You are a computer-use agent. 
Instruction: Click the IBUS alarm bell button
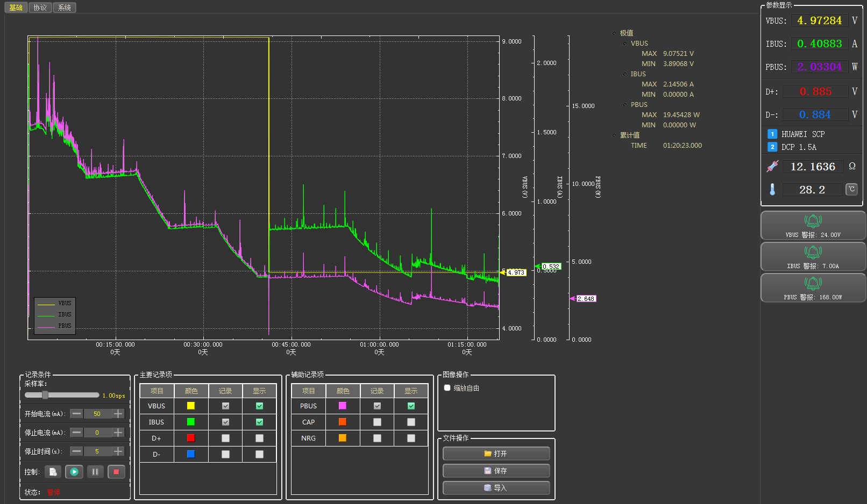[813, 256]
